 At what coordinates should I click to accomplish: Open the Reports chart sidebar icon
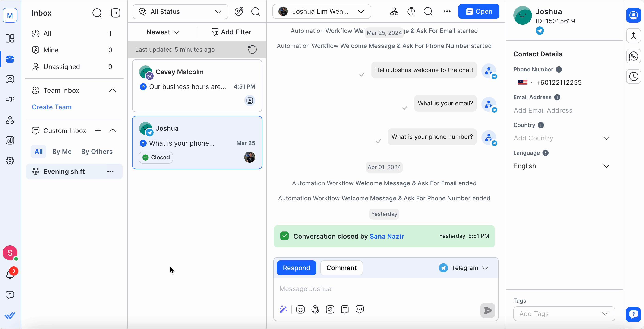pos(10,140)
